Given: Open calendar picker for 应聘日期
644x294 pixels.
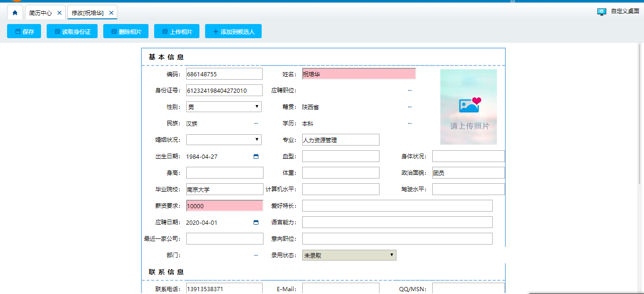Looking at the screenshot, I should coord(256,222).
